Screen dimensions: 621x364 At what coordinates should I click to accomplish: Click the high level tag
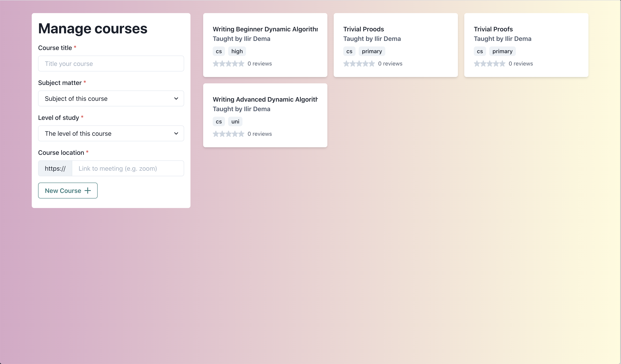[x=237, y=51]
